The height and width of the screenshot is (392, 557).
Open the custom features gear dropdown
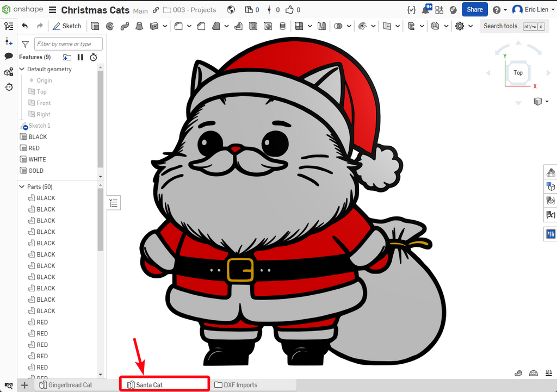(471, 26)
